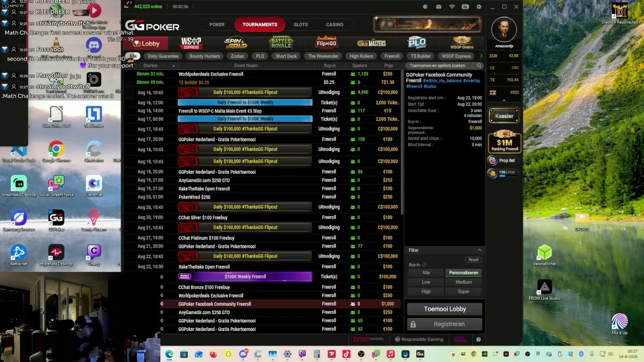644x362 pixels.
Task: Open HypeRate Desktop shortcut
Action: (x=56, y=254)
